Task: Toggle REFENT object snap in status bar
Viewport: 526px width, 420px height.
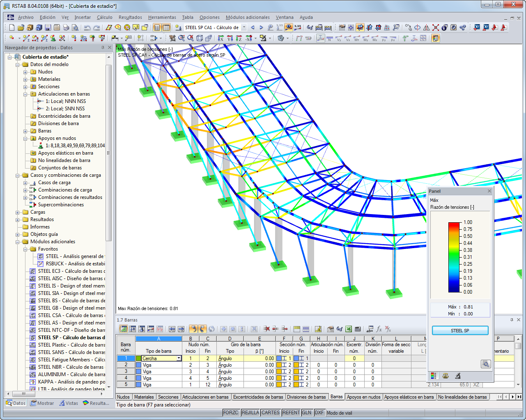Action: point(291,413)
